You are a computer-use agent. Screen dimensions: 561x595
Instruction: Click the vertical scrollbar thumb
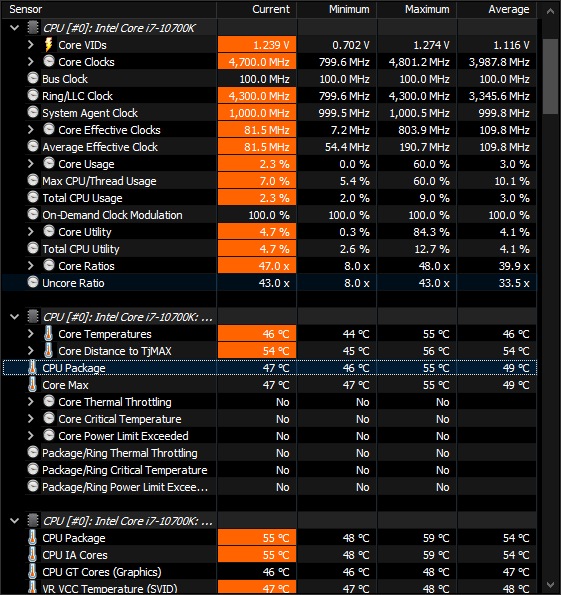[550, 76]
